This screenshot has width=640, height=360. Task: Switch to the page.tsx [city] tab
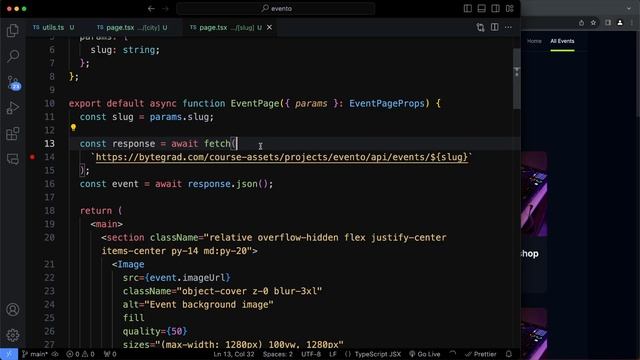click(x=132, y=27)
